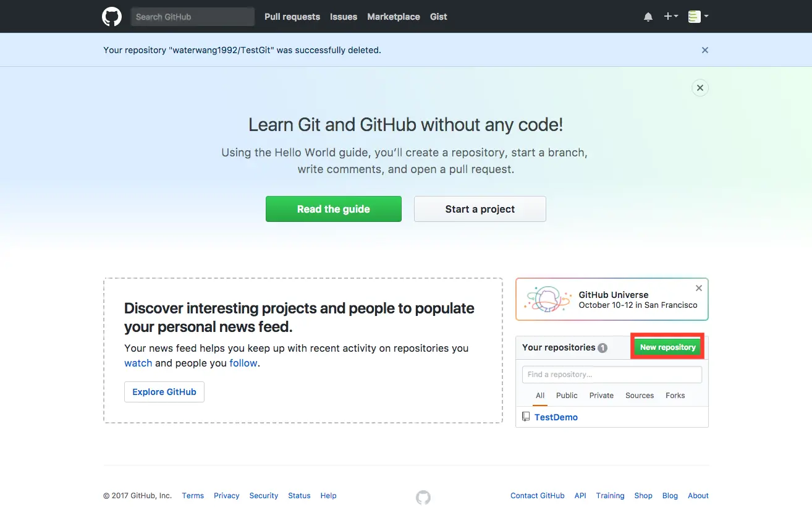Create a New repository
This screenshot has width=812, height=531.
point(668,347)
